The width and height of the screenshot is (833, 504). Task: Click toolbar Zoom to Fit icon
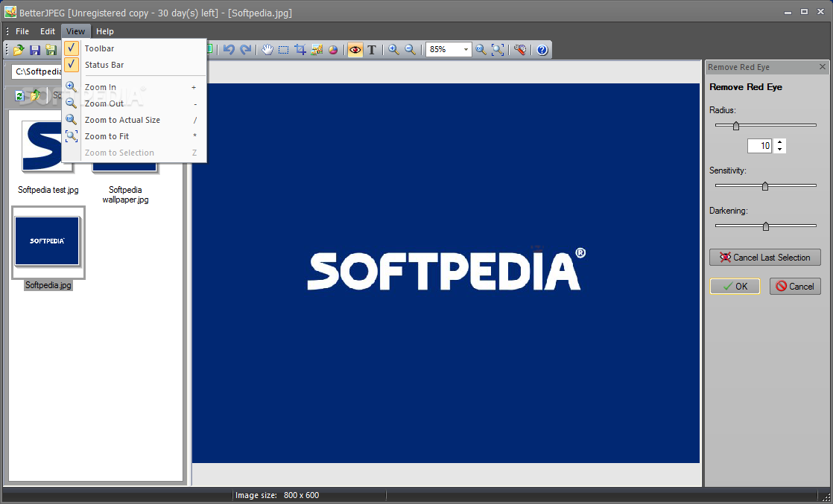(x=498, y=50)
